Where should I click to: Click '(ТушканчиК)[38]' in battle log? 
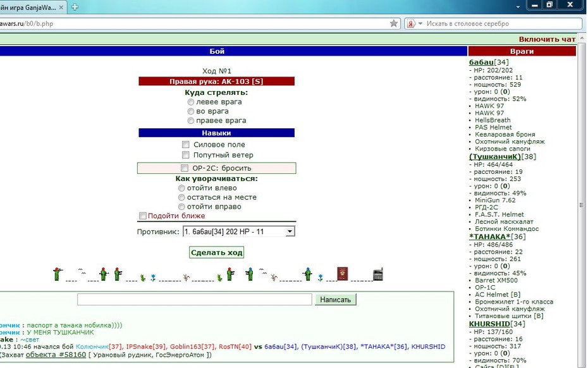tap(329, 347)
